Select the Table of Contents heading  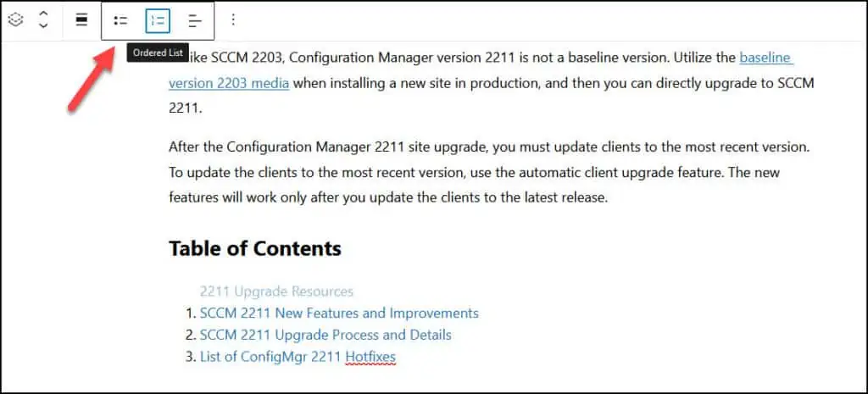(x=254, y=248)
